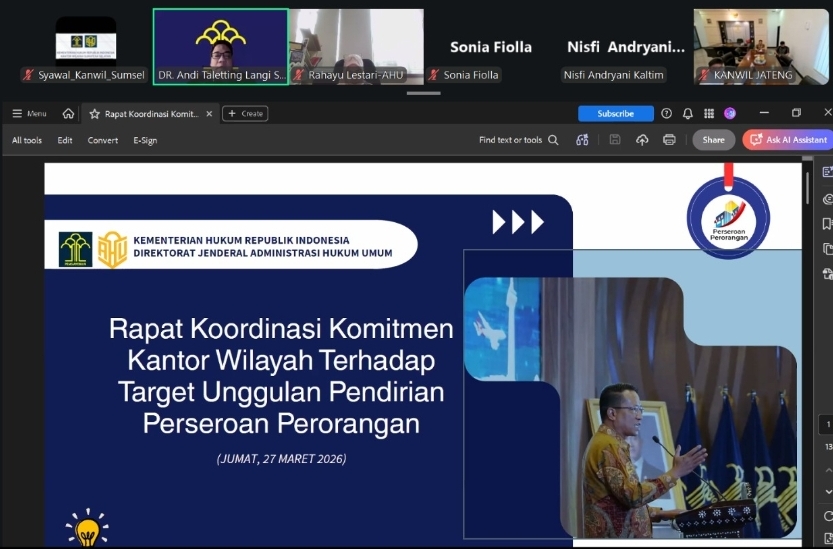Image resolution: width=833 pixels, height=549 pixels.
Task: Select Nisfi Andryani Kaltim participant tile
Action: coord(625,47)
